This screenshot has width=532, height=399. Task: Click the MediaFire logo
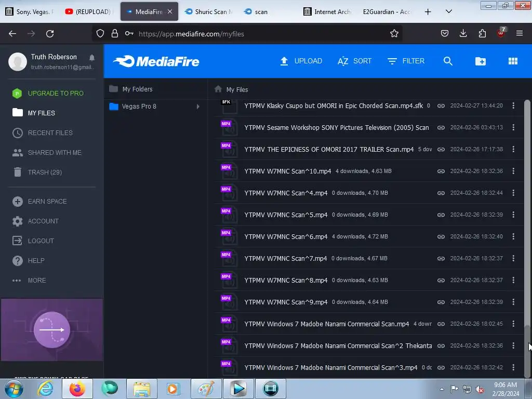pyautogui.click(x=156, y=61)
